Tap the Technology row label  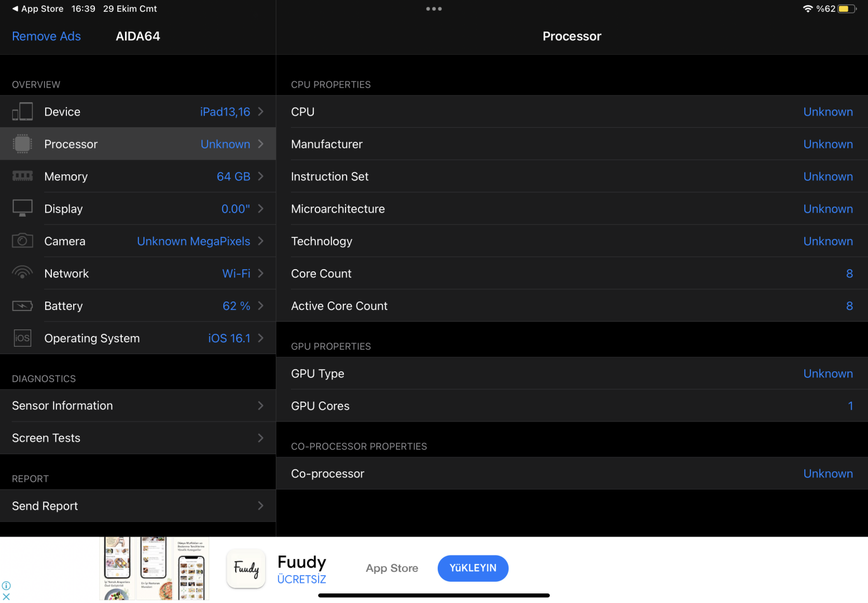point(322,241)
